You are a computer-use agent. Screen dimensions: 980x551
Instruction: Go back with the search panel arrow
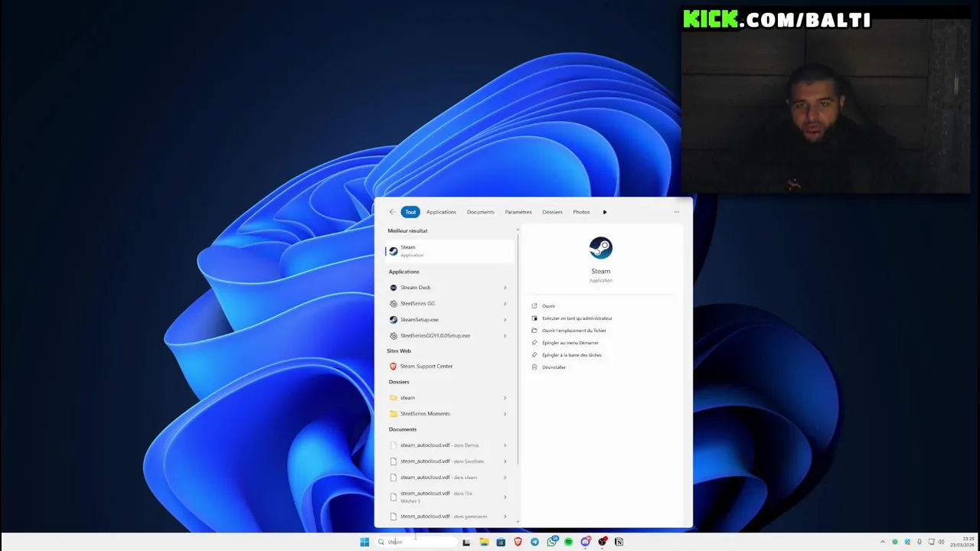pos(392,212)
